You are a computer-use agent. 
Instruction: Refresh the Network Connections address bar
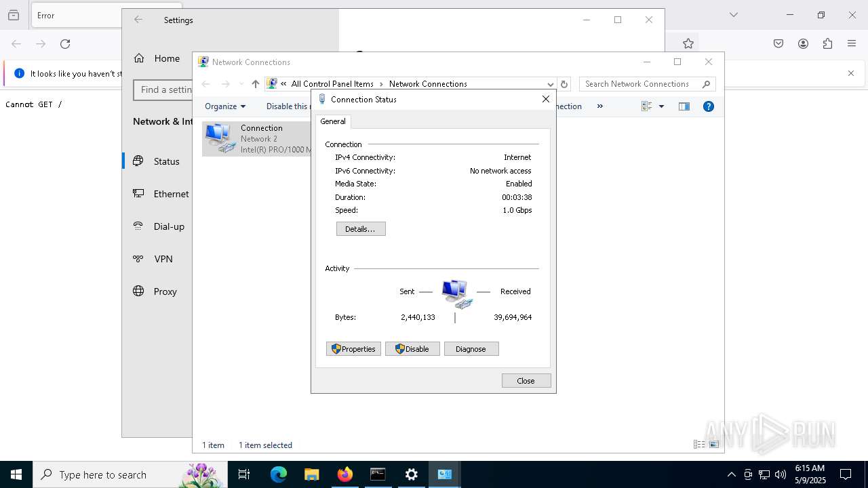(x=564, y=84)
